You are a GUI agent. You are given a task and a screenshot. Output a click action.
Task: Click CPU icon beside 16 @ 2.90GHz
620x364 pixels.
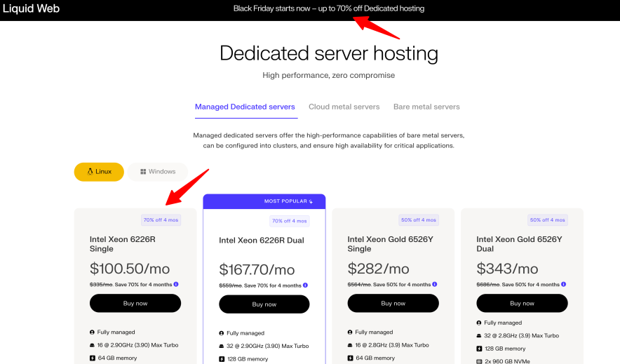click(92, 345)
